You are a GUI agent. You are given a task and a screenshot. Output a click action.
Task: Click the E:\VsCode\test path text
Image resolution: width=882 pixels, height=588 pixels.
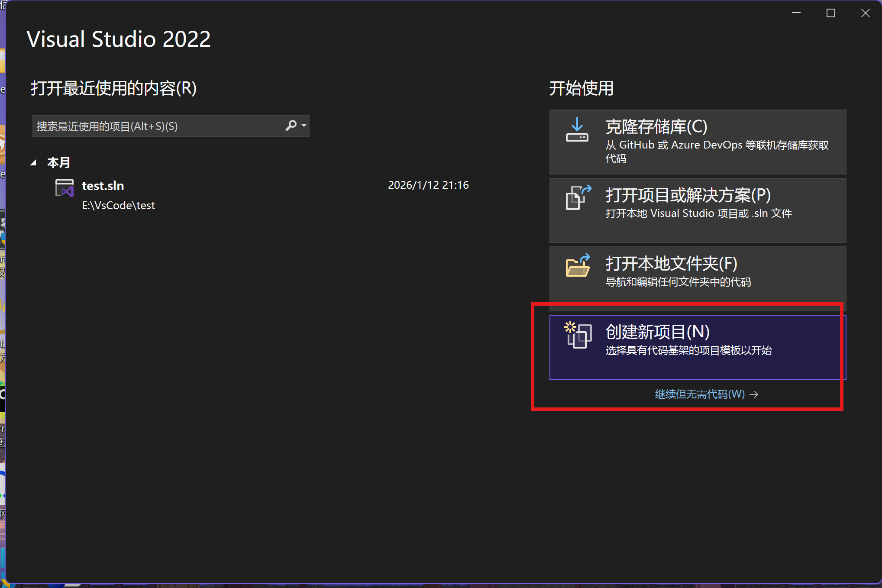(118, 206)
